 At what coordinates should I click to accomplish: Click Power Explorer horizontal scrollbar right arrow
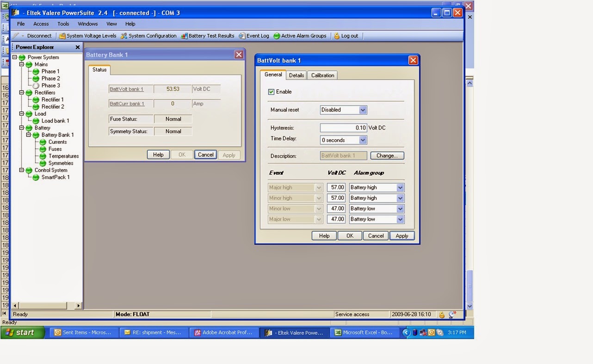(78, 306)
